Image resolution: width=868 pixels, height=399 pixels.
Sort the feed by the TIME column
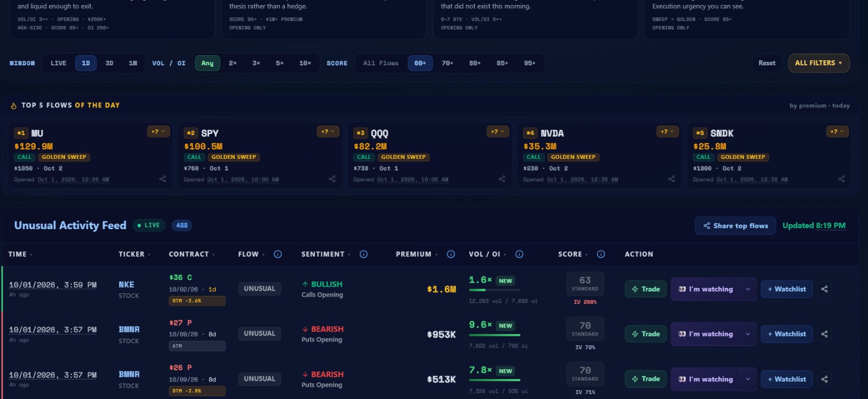point(20,254)
